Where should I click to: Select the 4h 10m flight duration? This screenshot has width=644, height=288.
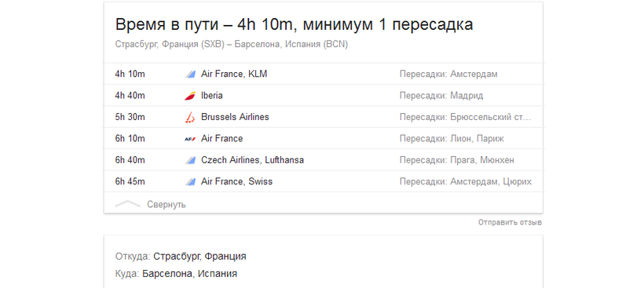130,75
